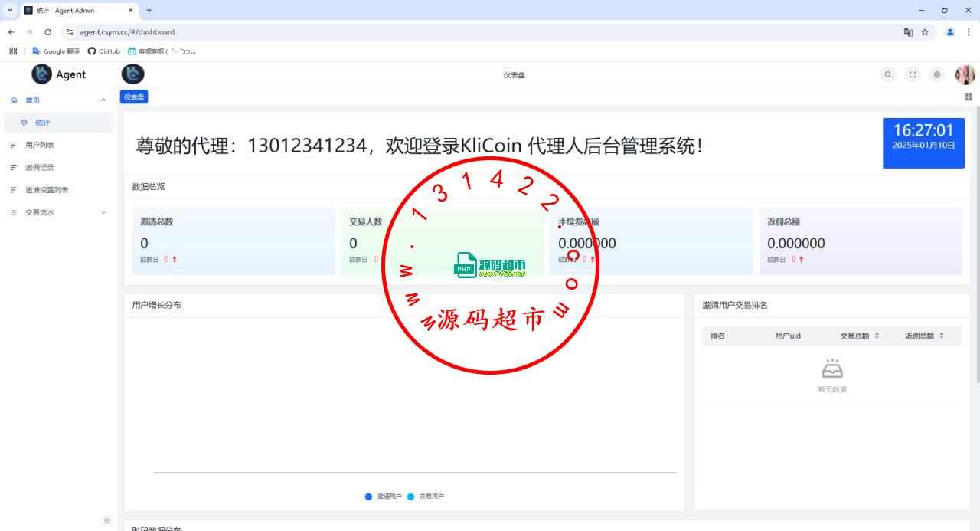
Task: Toggle 邀请用户 legend series
Action: [384, 497]
